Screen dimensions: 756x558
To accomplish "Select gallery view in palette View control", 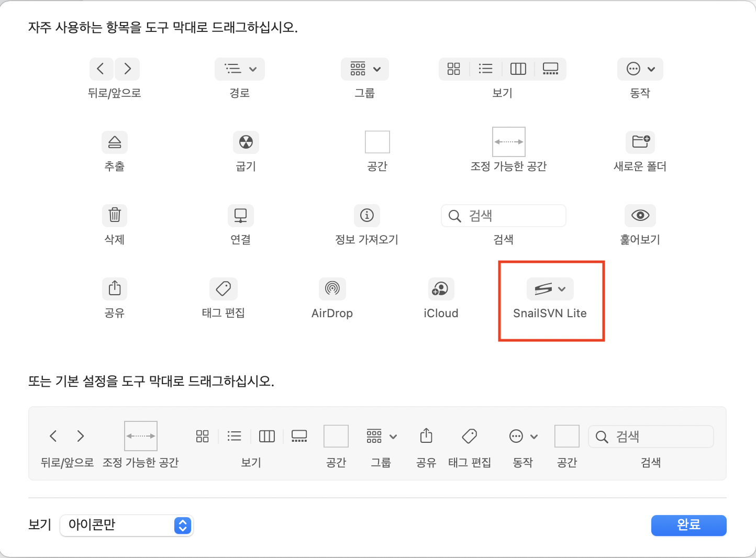I will click(x=551, y=69).
